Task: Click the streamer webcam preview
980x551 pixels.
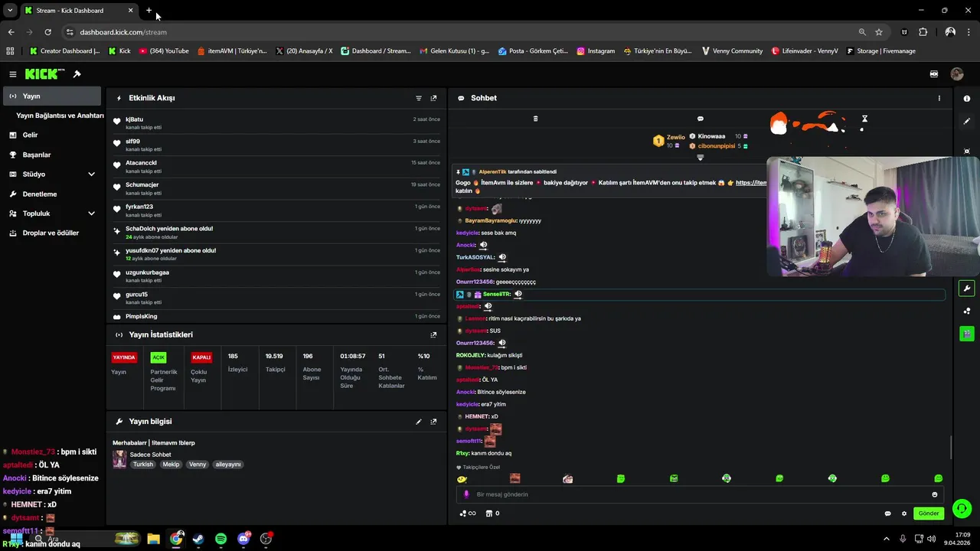Action: coord(873,217)
